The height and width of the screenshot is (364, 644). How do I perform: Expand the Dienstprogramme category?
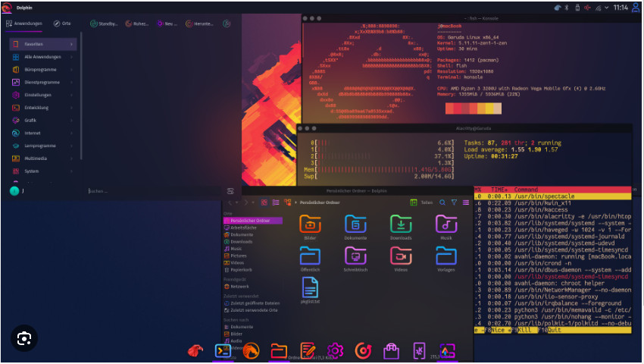(42, 82)
